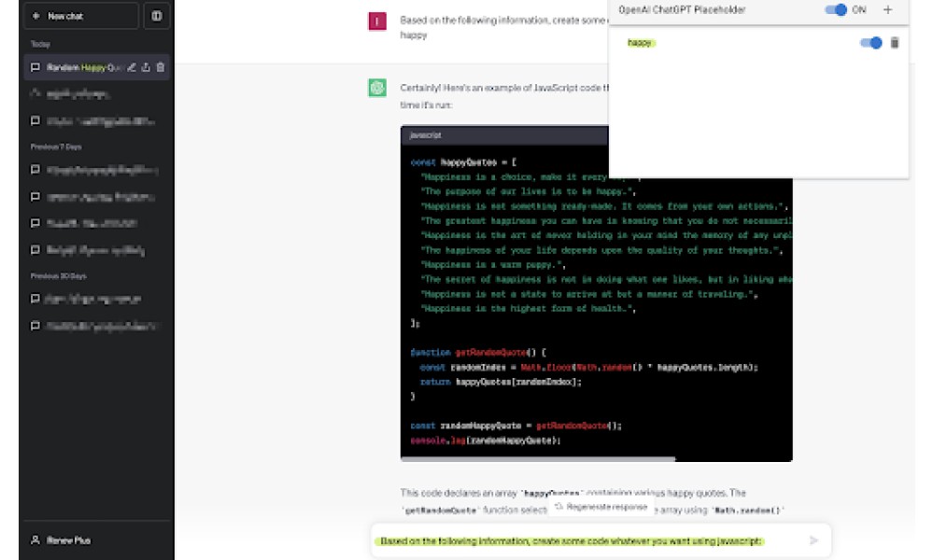Click the 'Happiness is a warm puppy.' line
The image size is (934, 560).
coord(493,265)
